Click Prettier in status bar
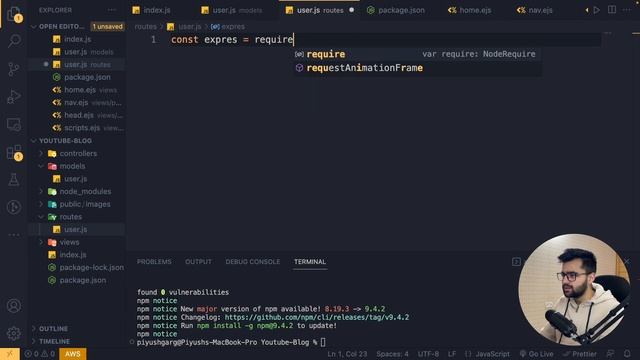The image size is (640, 360). point(580,354)
